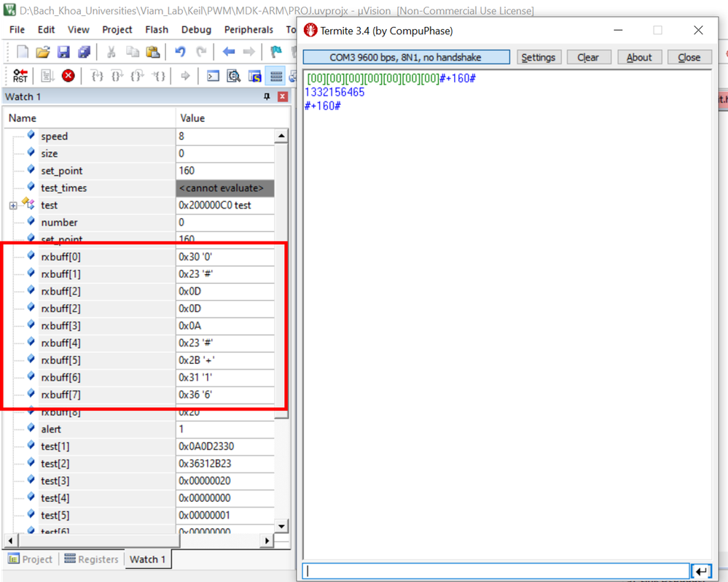Image resolution: width=728 pixels, height=582 pixels.
Task: Switch to the Registers tab
Action: click(x=91, y=559)
